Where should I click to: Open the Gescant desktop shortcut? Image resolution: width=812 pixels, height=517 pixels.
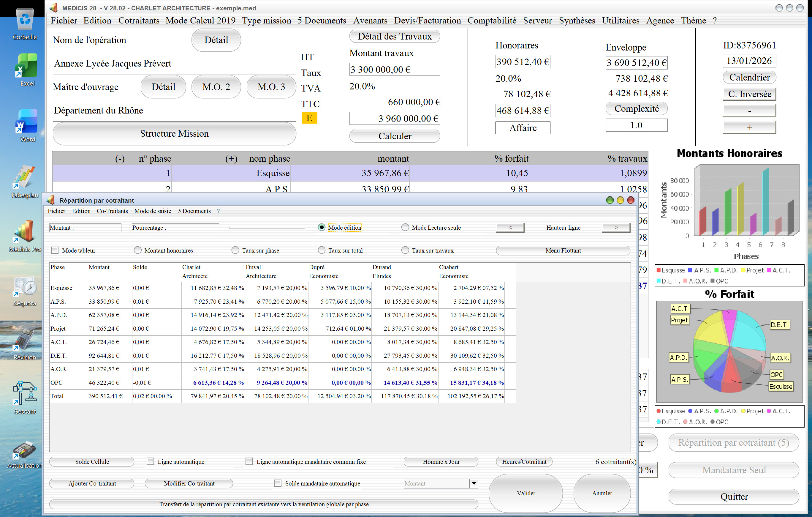24,398
